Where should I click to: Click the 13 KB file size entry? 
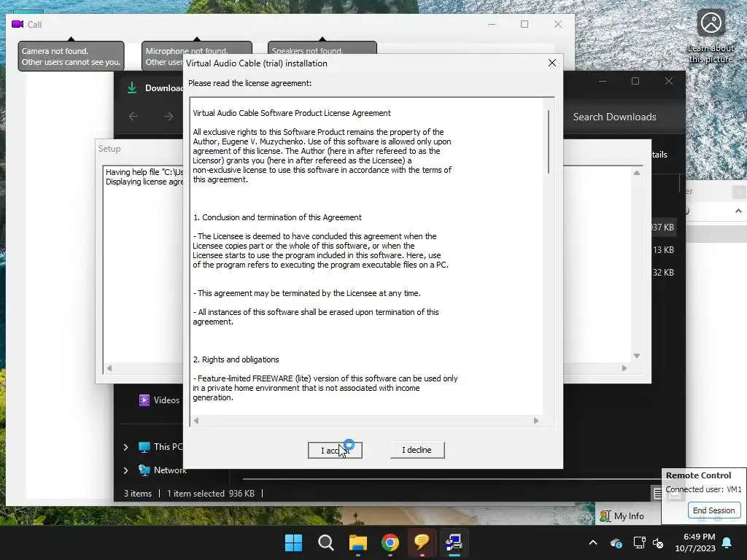pos(663,249)
